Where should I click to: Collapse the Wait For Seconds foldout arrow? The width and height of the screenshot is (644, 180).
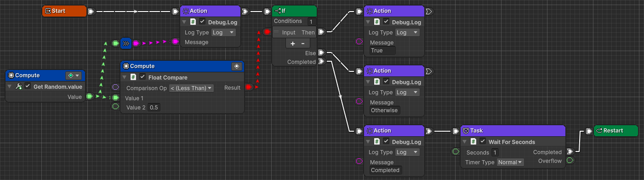pyautogui.click(x=464, y=142)
